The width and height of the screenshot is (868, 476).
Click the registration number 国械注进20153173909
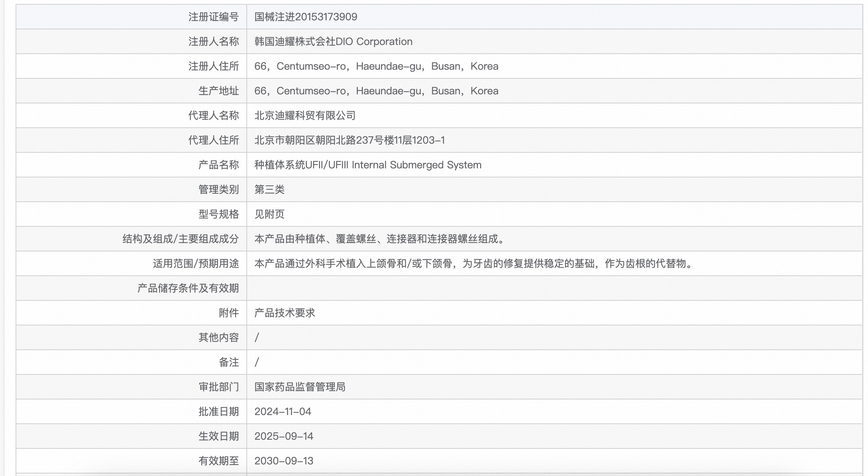(x=306, y=17)
